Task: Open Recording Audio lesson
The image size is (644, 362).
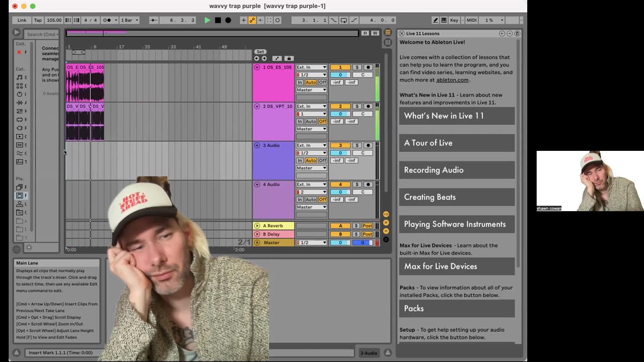Action: click(457, 170)
